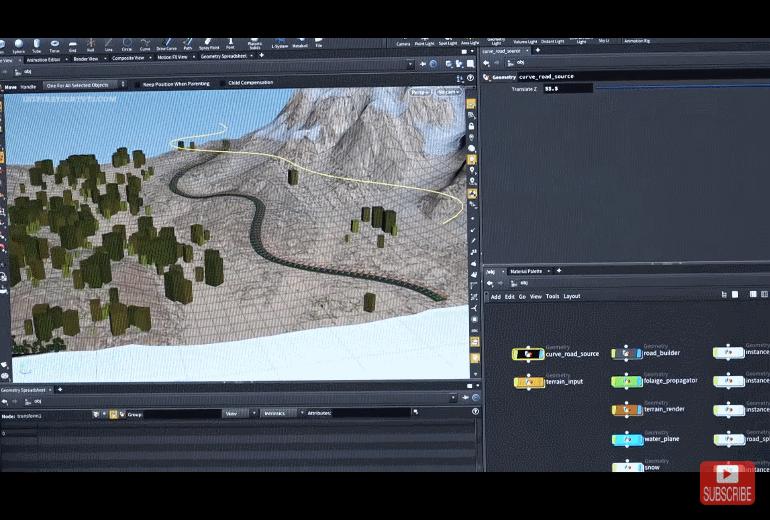Toggle the viewport lock icon
Viewport: 770px width, 520px height.
point(471,127)
